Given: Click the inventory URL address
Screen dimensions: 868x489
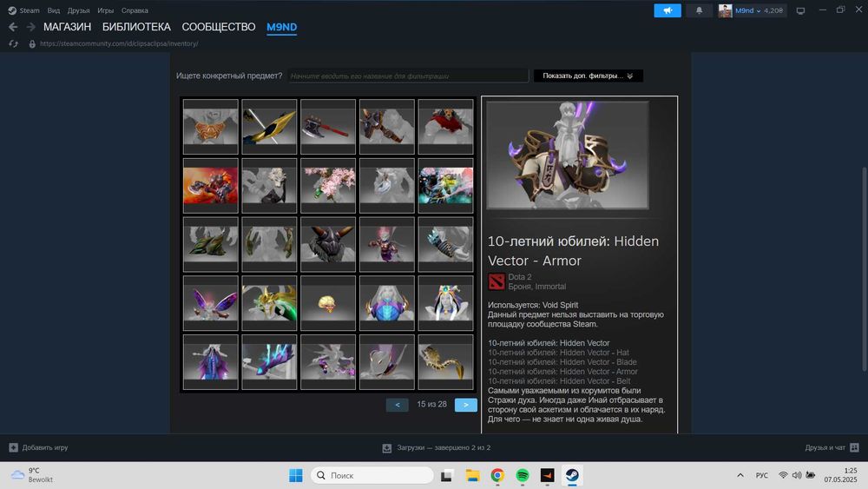Looking at the screenshot, I should (119, 43).
